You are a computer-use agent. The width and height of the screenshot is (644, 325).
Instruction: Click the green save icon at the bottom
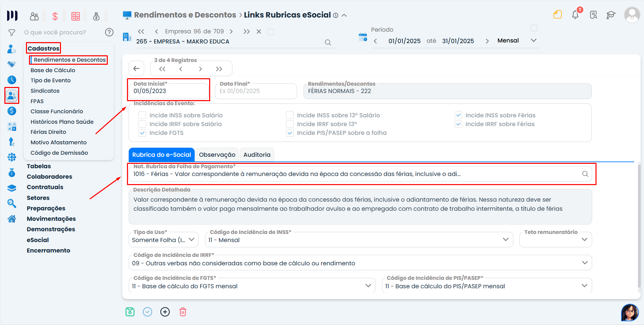[130, 312]
